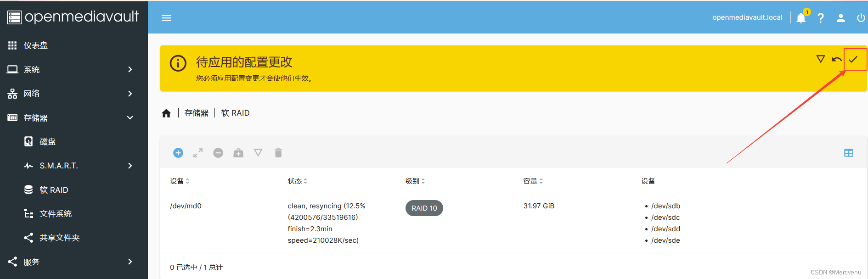The image size is (868, 279).
Task: Click 软 RAID breadcrumb link
Action: pyautogui.click(x=235, y=113)
